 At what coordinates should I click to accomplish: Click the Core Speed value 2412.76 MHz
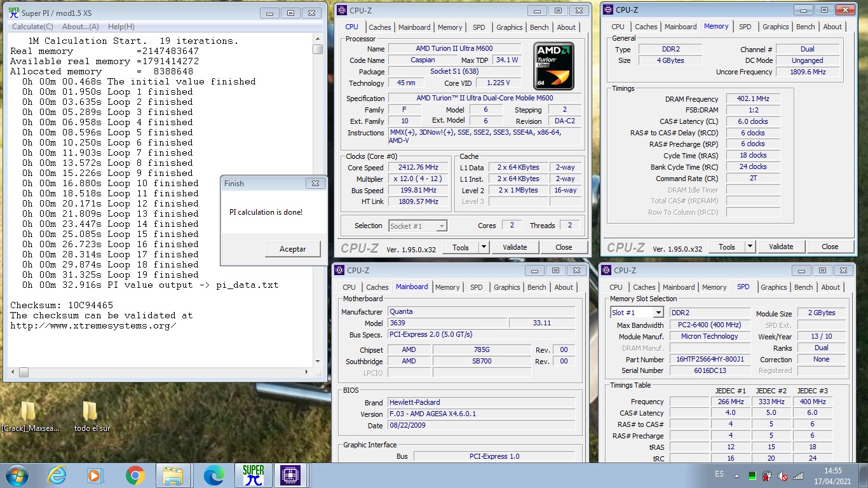click(417, 168)
